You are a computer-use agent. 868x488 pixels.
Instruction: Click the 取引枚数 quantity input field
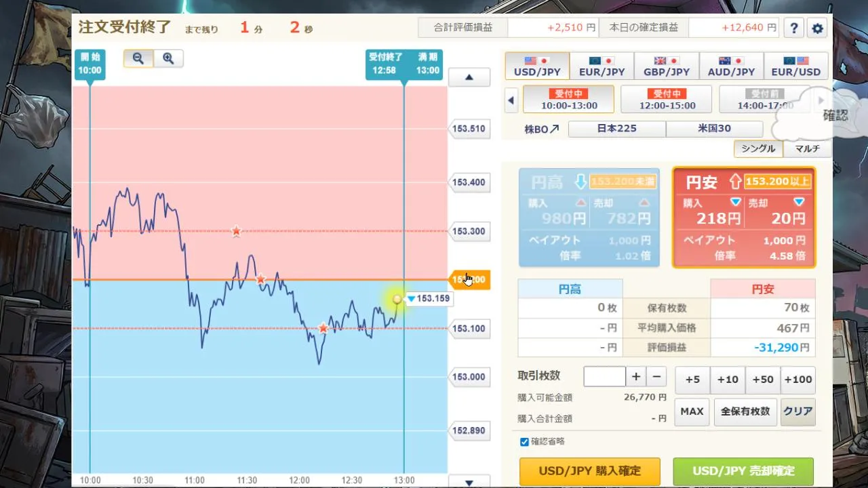click(x=604, y=377)
